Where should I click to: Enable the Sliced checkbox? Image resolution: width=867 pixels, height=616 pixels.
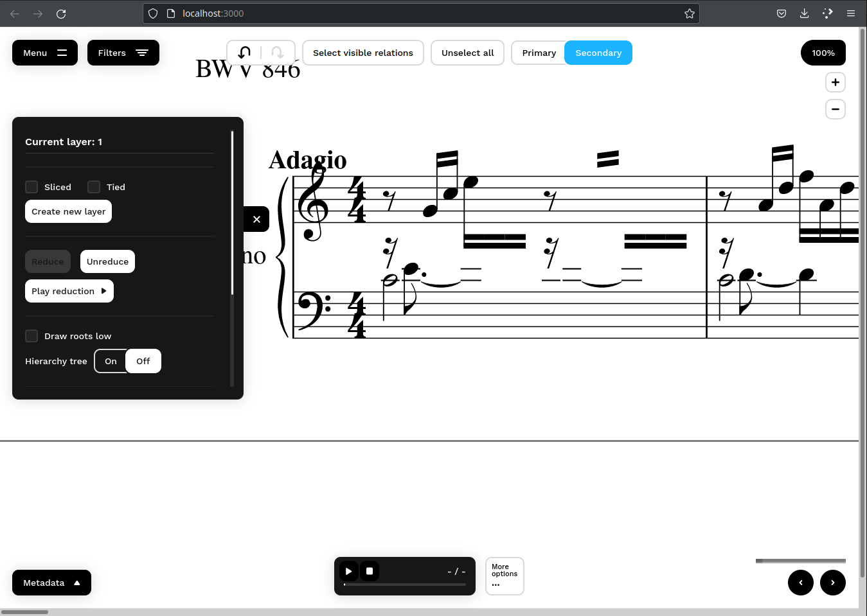[x=31, y=187]
